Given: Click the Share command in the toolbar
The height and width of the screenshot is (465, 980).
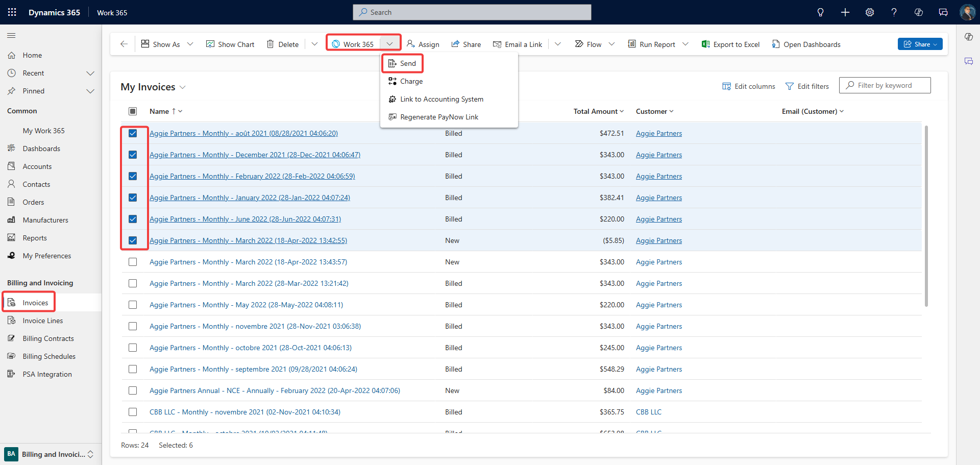Looking at the screenshot, I should (466, 44).
